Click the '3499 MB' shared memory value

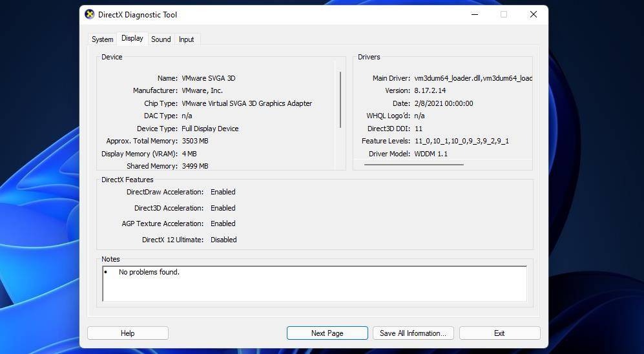tap(195, 166)
